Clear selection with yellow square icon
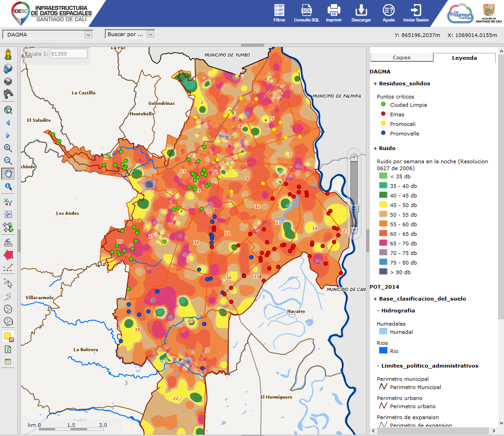The height and width of the screenshot is (436, 504). coord(8,337)
